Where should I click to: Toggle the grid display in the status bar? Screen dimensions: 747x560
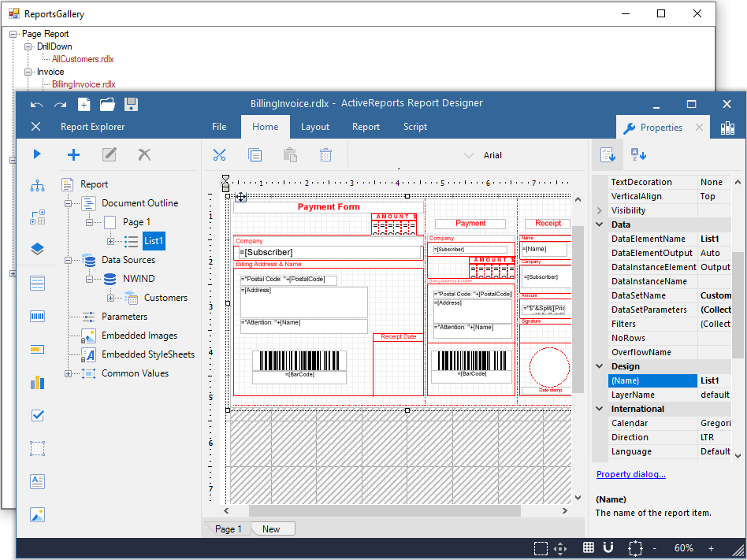[589, 547]
